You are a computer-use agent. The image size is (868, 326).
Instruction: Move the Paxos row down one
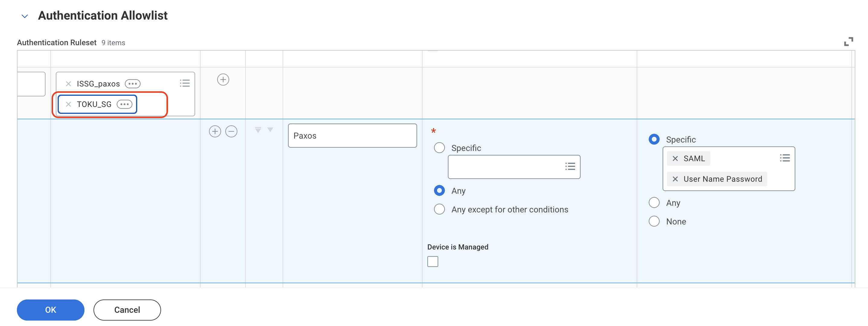[270, 130]
